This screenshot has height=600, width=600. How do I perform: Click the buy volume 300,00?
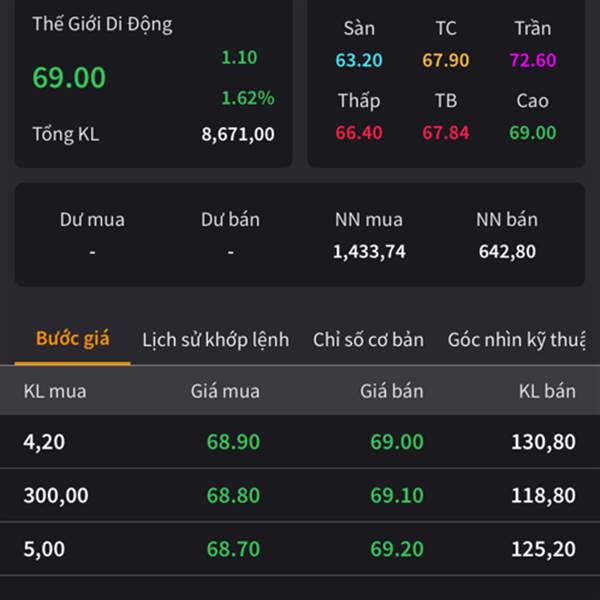click(x=56, y=496)
